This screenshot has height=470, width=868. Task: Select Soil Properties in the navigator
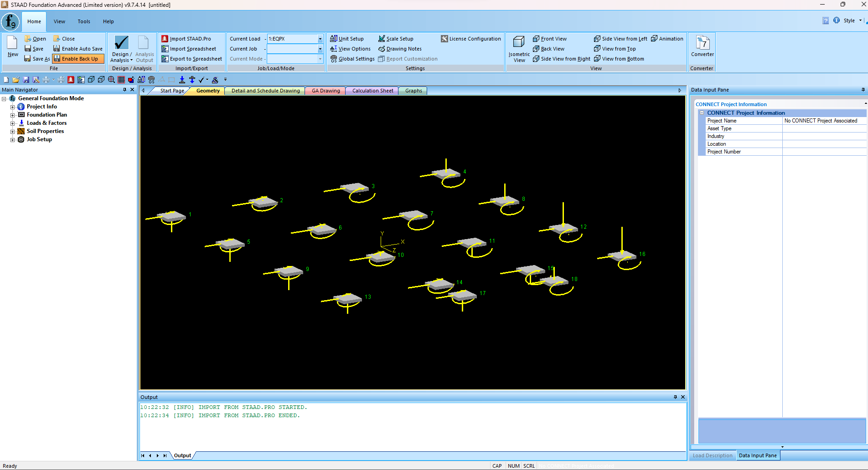tap(45, 131)
